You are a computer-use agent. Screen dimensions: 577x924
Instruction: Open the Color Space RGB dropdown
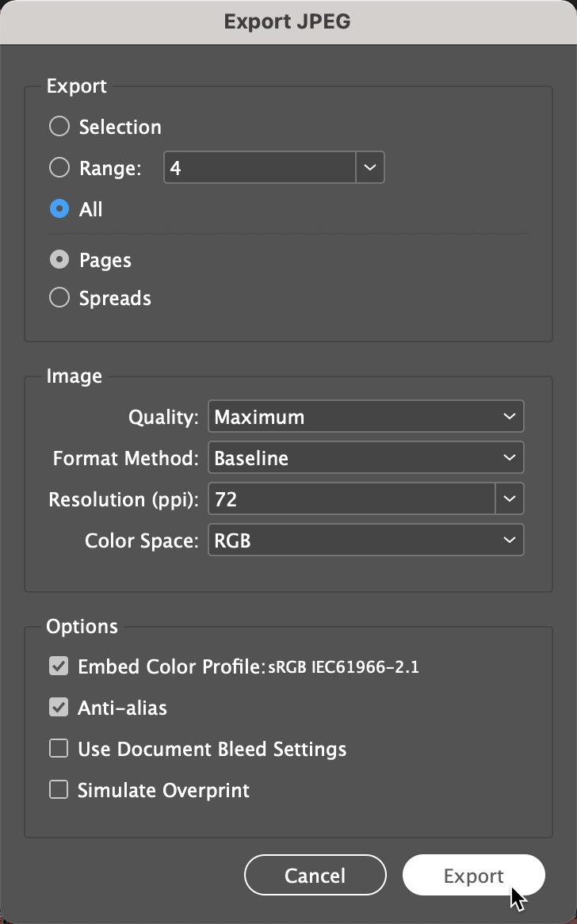point(366,540)
